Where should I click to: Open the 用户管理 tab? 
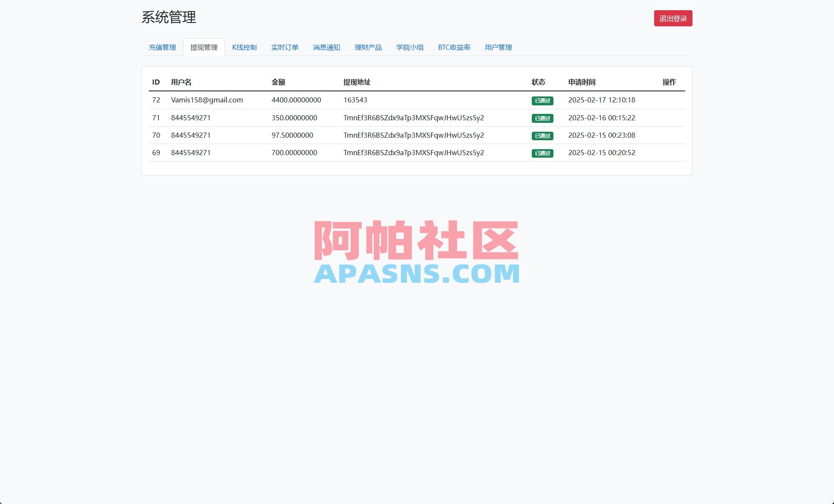(498, 48)
